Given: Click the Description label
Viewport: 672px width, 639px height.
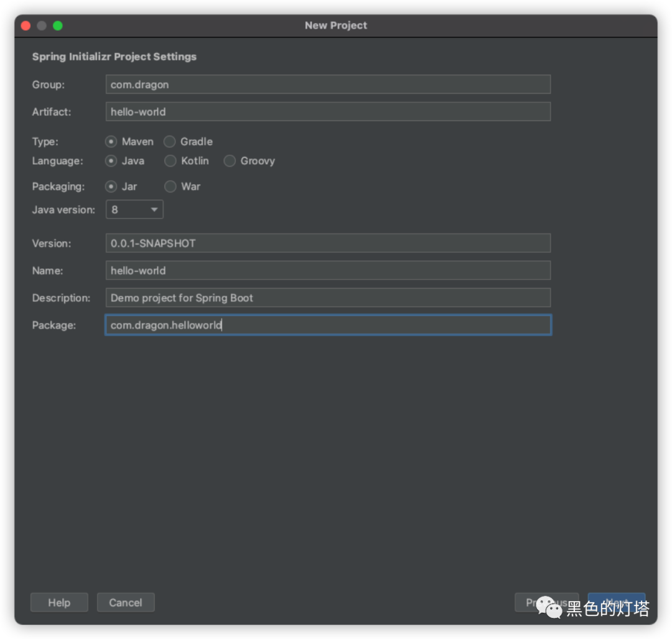Looking at the screenshot, I should (x=61, y=298).
